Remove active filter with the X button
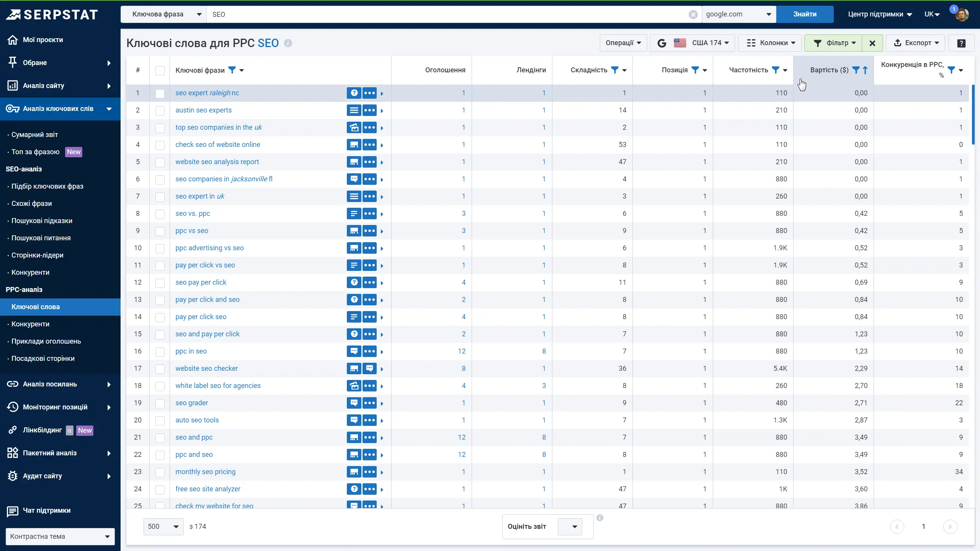Viewport: 980px width, 551px height. tap(872, 43)
